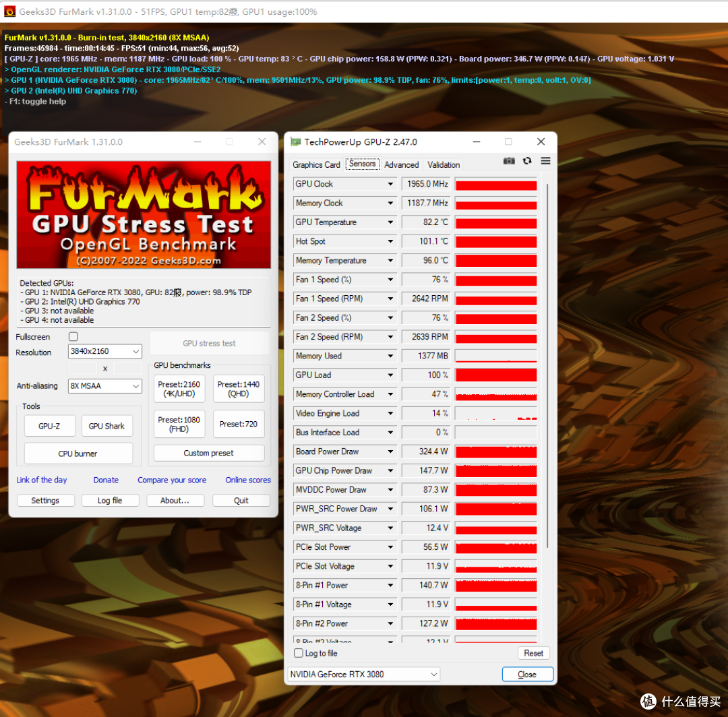Expand the Board Power Draw dropdown arrow
Image resolution: width=728 pixels, height=717 pixels.
[x=390, y=451]
